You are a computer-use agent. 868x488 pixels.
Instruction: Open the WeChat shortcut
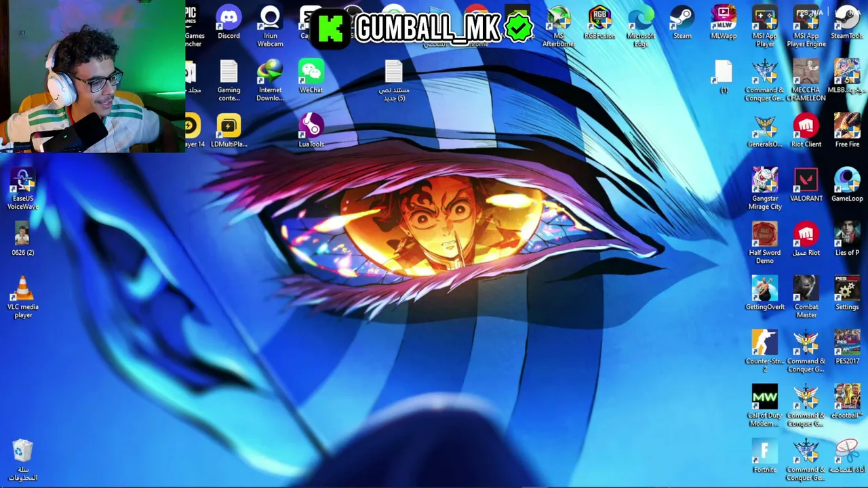click(311, 77)
